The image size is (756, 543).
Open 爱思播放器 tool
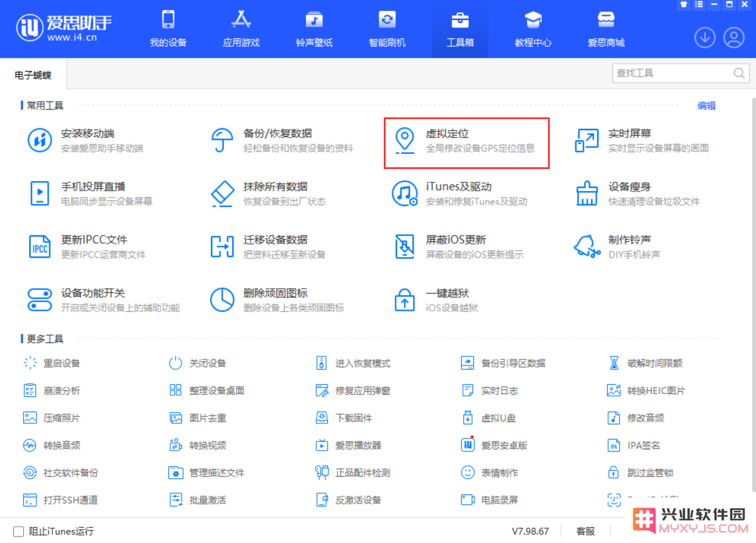349,445
